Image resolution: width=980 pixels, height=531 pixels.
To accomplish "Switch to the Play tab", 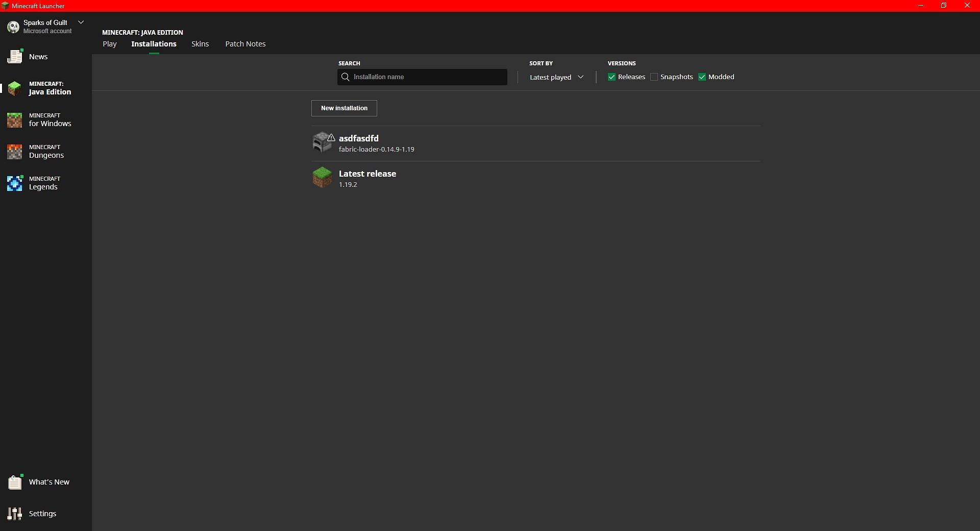I will pyautogui.click(x=110, y=44).
